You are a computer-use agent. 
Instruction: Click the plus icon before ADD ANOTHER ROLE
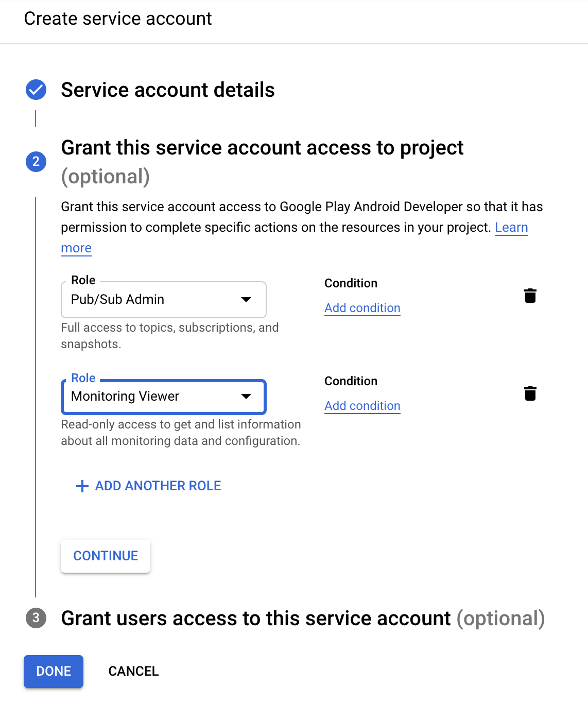[x=82, y=486]
